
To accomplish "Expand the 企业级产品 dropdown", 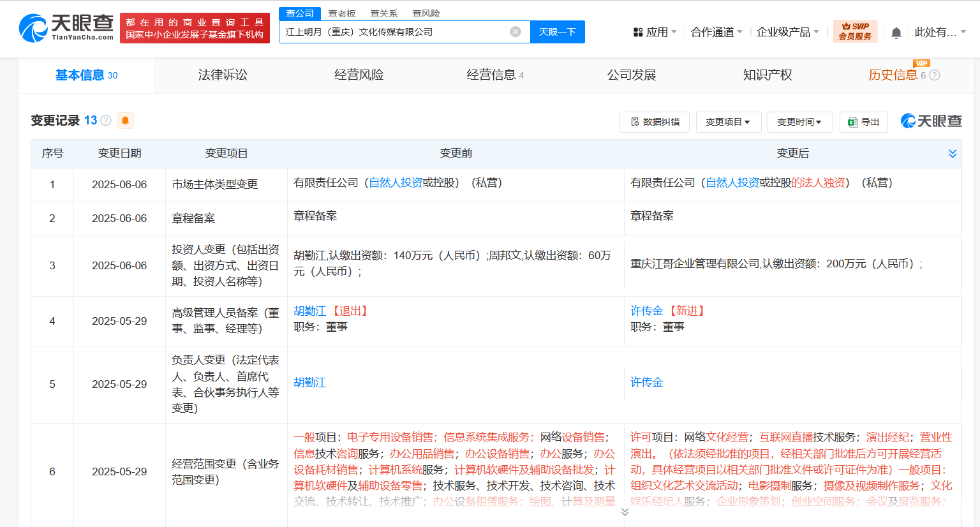I will 787,32.
